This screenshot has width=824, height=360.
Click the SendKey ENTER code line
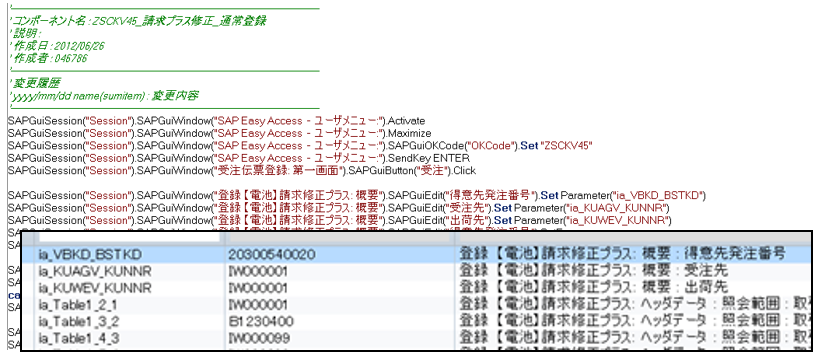239,158
